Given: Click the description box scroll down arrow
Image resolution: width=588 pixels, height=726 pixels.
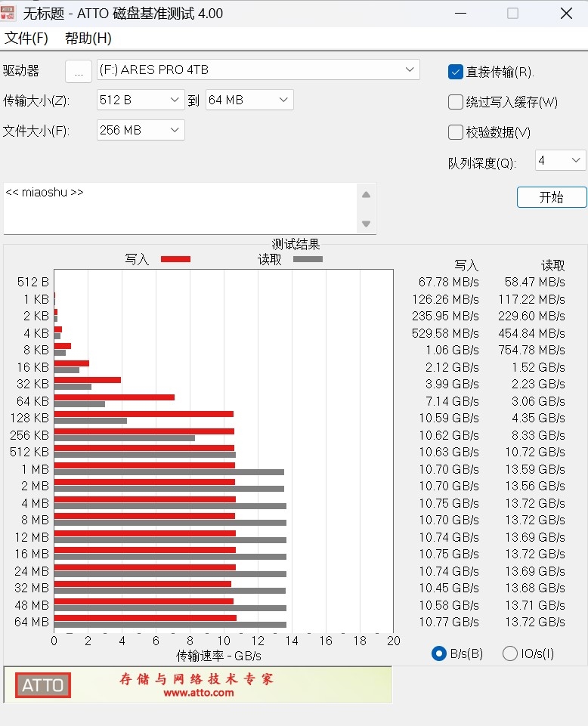Looking at the screenshot, I should pos(366,224).
